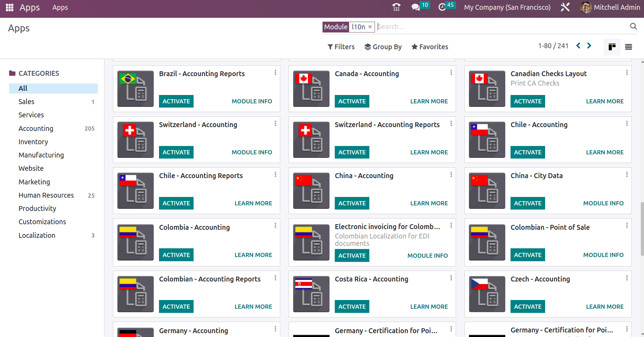Click Mitchell Admin avatar

[586, 7]
